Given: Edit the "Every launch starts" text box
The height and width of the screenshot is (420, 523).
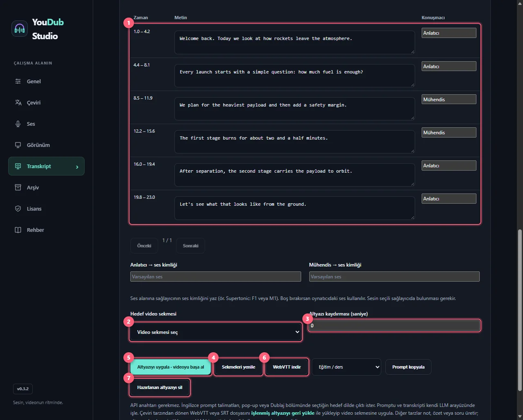Looking at the screenshot, I should [x=295, y=76].
